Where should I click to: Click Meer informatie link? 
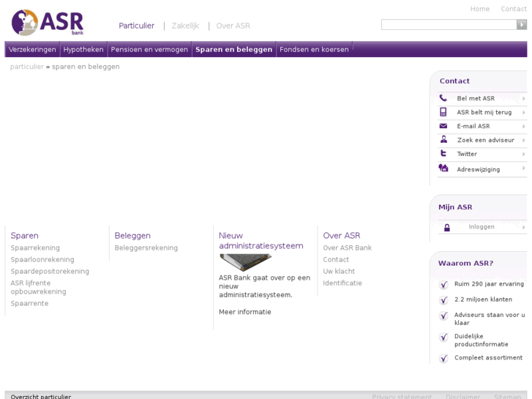pos(244,312)
